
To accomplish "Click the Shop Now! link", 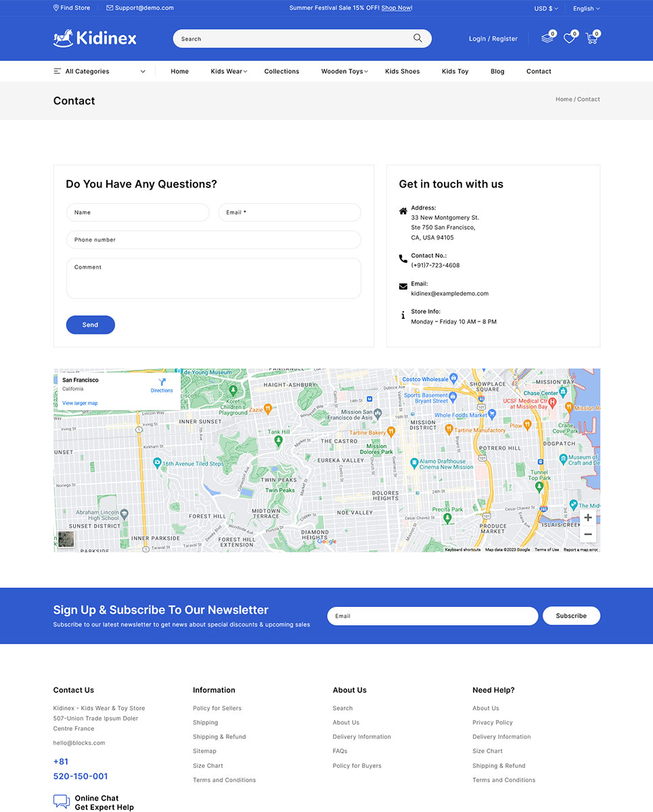I will 397,8.
